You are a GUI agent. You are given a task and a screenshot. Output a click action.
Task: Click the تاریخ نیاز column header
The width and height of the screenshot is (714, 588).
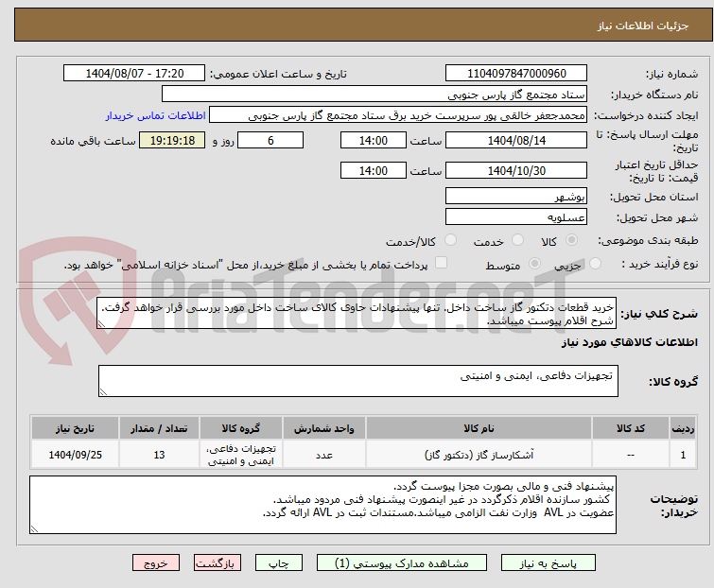pos(75,428)
